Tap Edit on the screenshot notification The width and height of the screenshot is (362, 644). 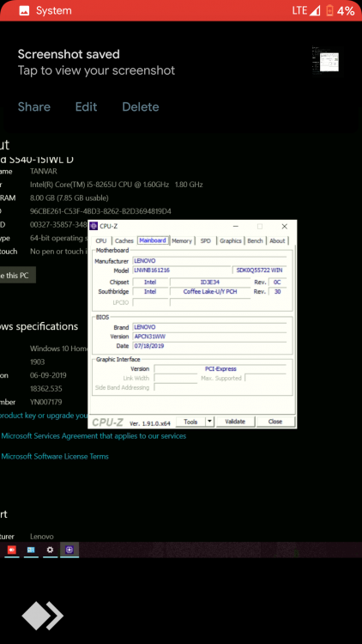pos(86,106)
